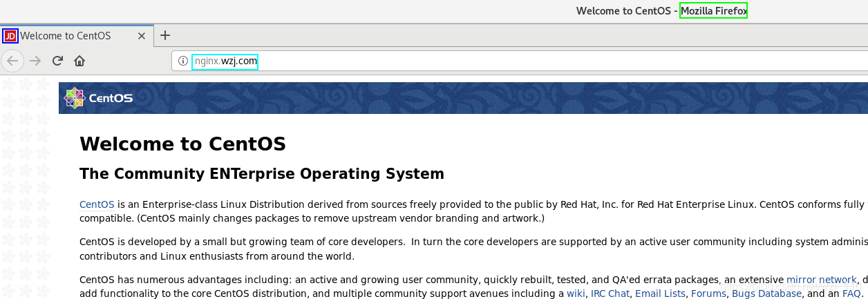Image resolution: width=868 pixels, height=299 pixels.
Task: Click the Welcome to CentOS heading
Action: [182, 144]
